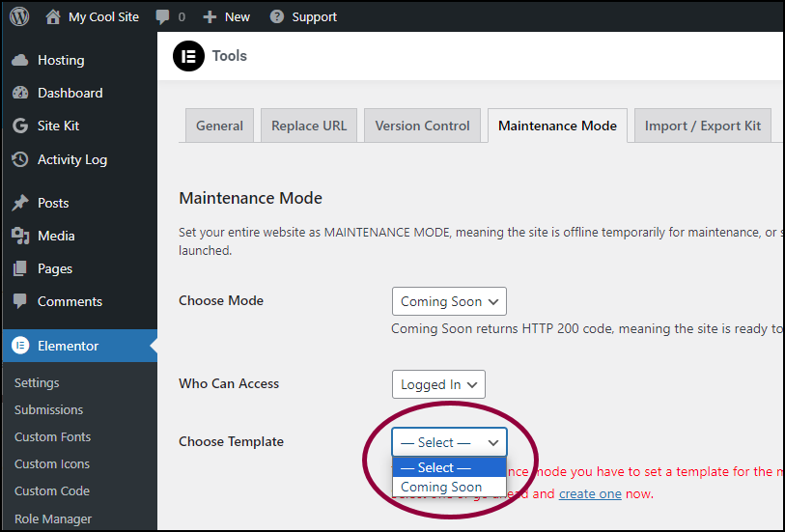Click the Activity Log history icon
The width and height of the screenshot is (785, 532).
point(20,159)
